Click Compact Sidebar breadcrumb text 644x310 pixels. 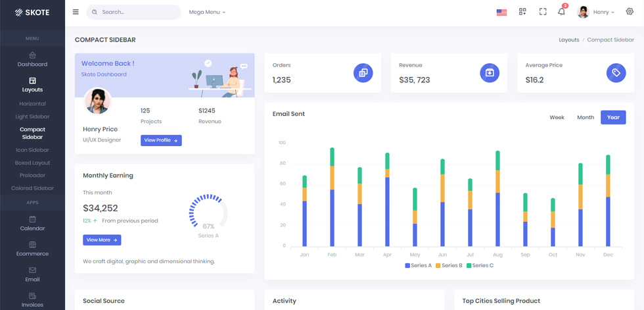610,40
